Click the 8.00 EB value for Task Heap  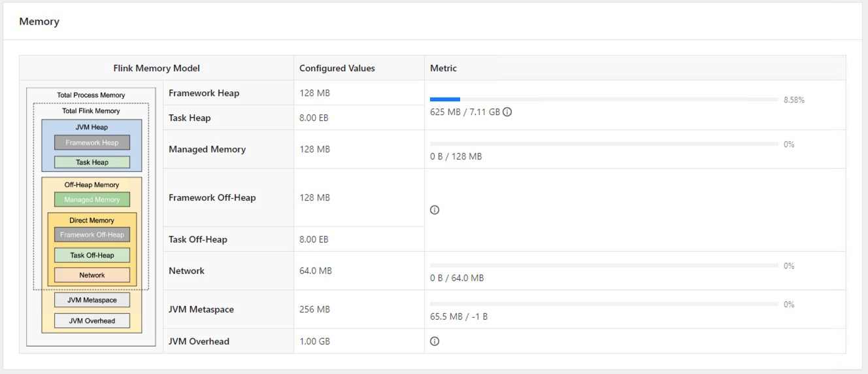[314, 118]
